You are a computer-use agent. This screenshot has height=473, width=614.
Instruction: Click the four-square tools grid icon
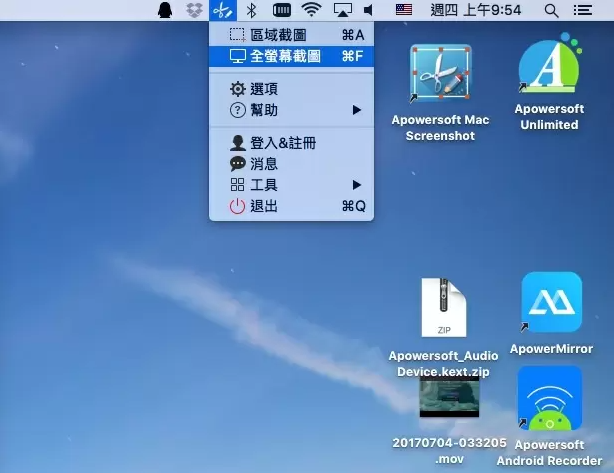point(238,185)
